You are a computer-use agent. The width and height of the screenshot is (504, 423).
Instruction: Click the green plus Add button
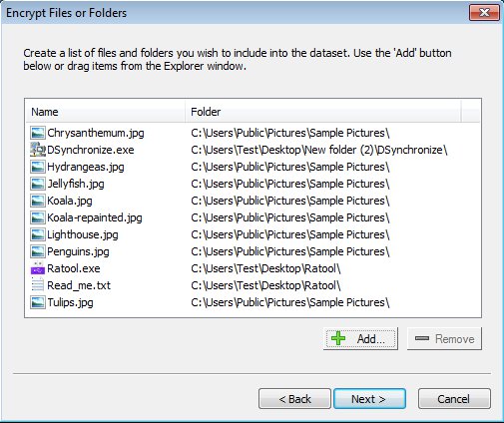pos(360,339)
